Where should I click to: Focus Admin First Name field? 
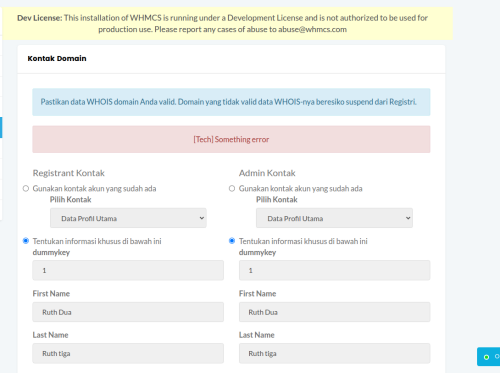334,312
